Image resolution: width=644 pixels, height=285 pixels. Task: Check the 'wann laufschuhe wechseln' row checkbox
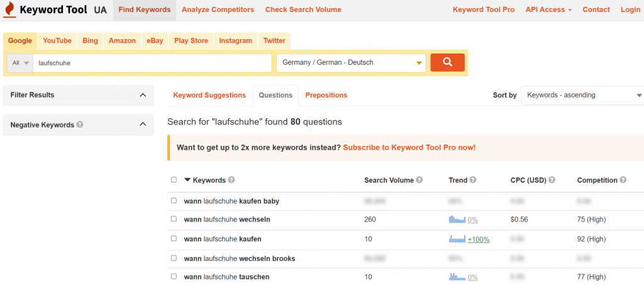point(174,220)
